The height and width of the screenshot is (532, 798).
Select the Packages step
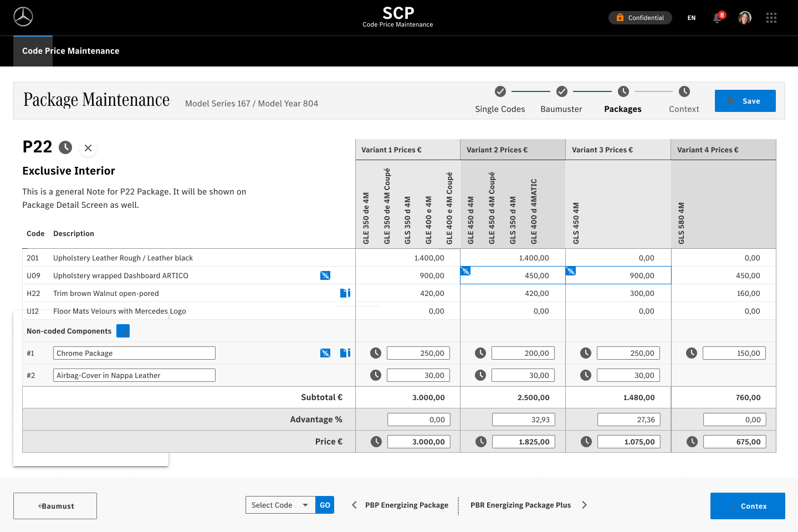(x=623, y=109)
